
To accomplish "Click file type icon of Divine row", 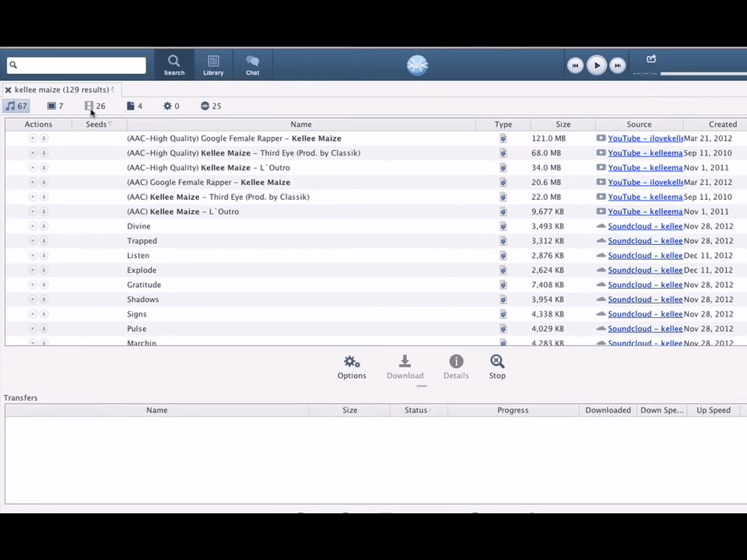I will coord(503,226).
